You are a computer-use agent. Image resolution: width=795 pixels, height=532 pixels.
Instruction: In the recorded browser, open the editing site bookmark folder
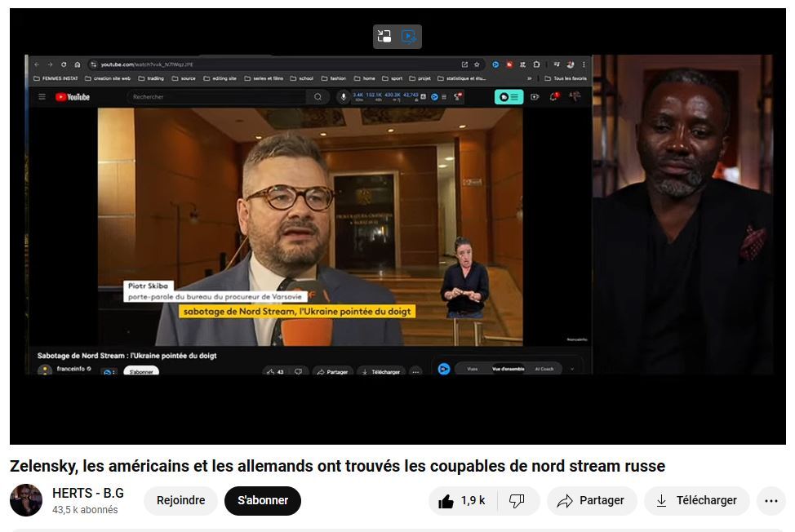point(220,78)
